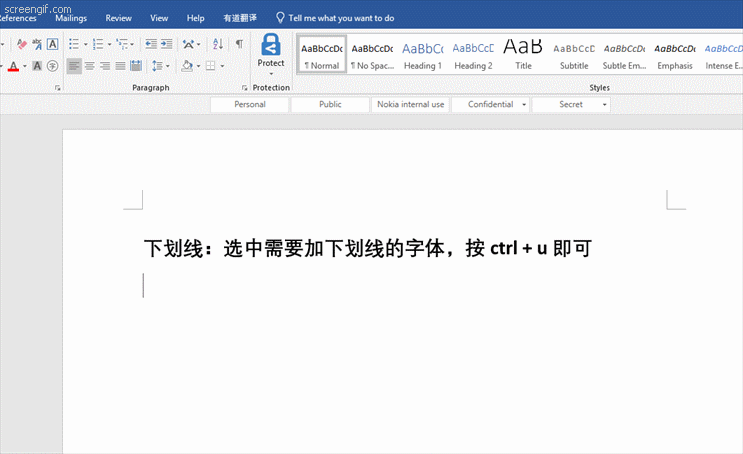Mark the document as Personal

click(250, 105)
